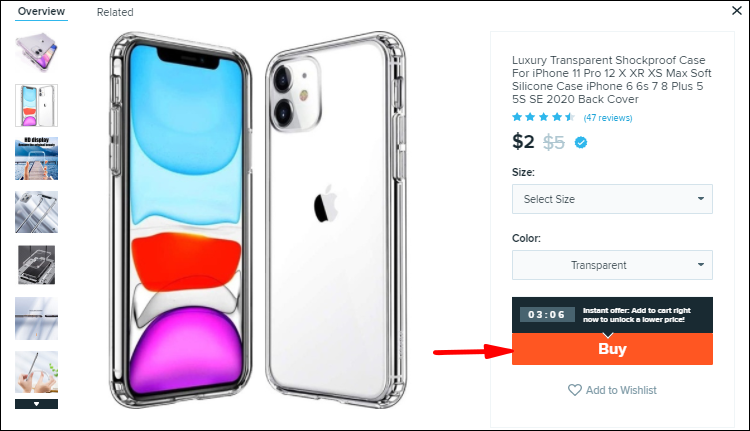Viewport: 750px width, 431px height.
Task: Open the 47 reviews link
Action: point(608,118)
